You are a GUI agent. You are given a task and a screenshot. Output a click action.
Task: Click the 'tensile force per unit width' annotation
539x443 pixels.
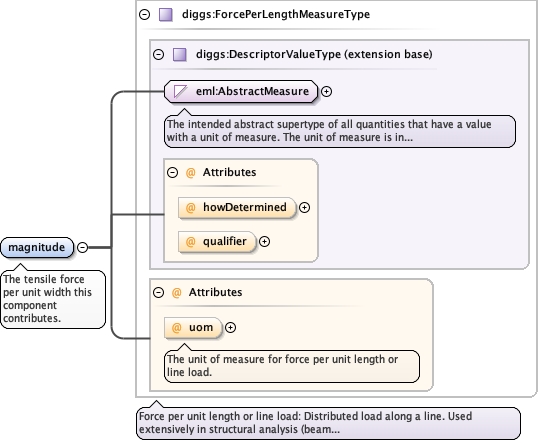53,299
